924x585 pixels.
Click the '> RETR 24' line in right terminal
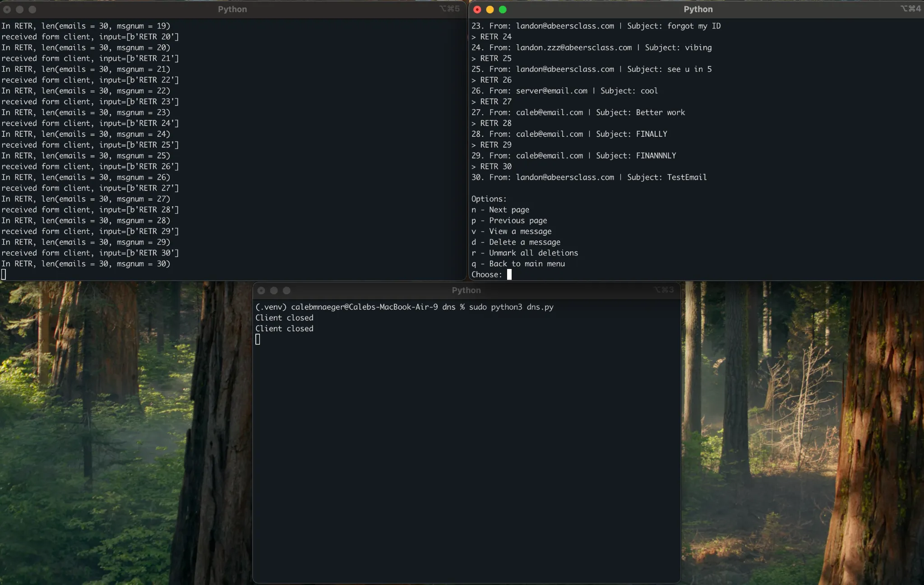tap(491, 37)
